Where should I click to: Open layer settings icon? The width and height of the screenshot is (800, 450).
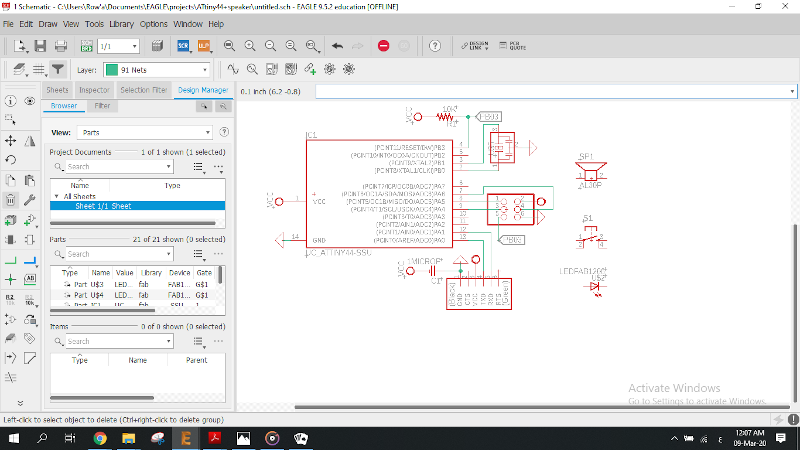click(x=19, y=69)
